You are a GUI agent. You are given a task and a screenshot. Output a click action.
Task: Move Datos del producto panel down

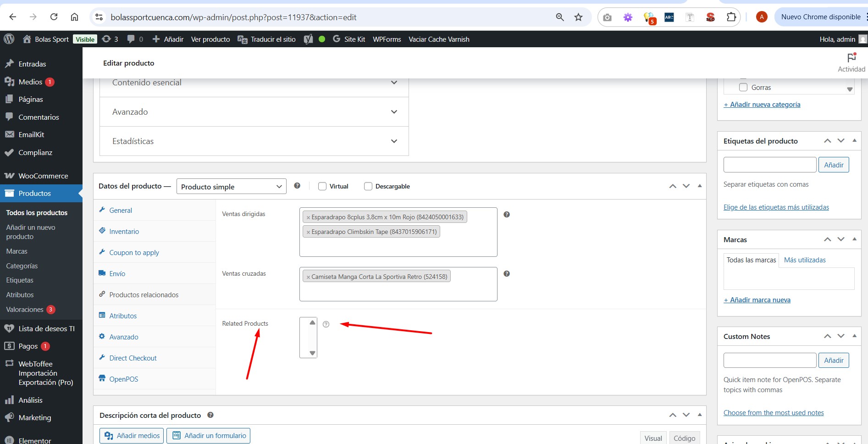pyautogui.click(x=686, y=186)
